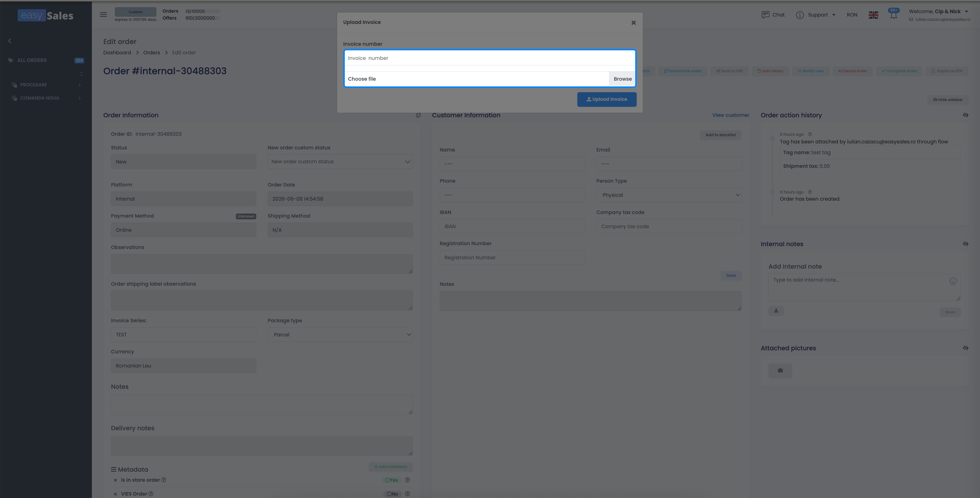Browse for an invoice file
This screenshot has width=980, height=498.
(622, 79)
